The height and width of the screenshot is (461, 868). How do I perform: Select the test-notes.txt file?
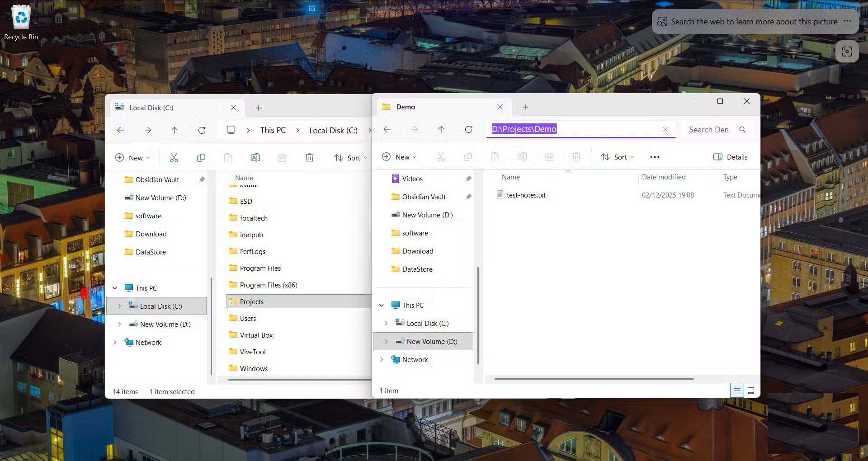click(526, 195)
